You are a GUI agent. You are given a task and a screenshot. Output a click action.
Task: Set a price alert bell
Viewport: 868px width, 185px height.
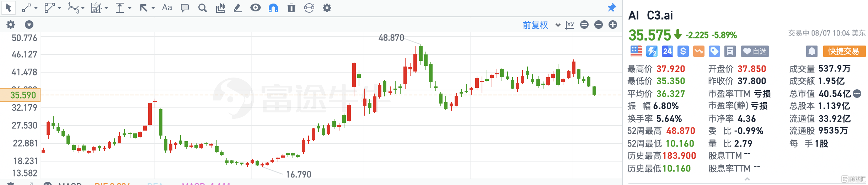point(812,51)
